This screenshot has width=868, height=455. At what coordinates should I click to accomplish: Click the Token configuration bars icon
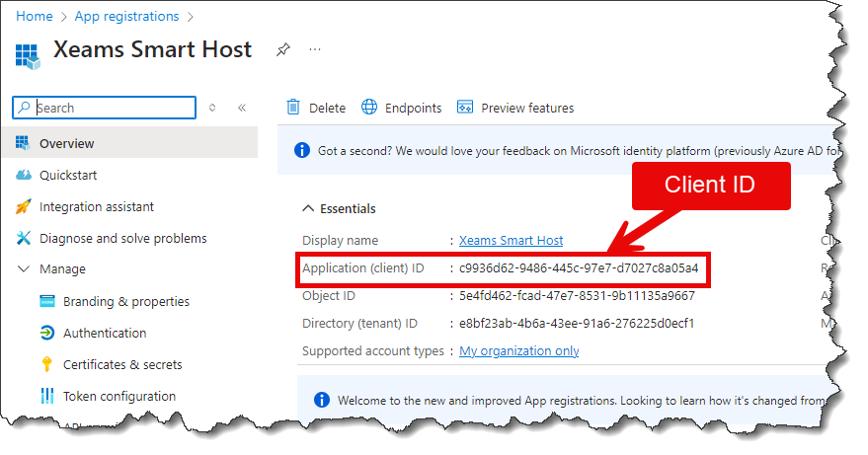click(x=46, y=396)
